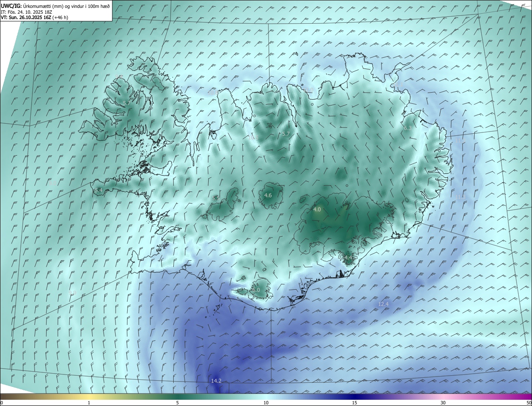Click the '0' label on the color scale

click(x=2, y=403)
